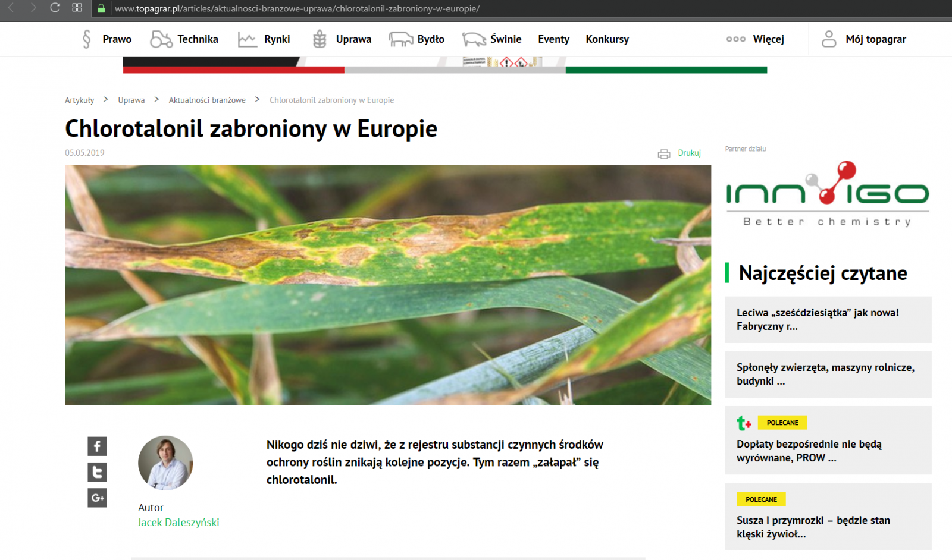This screenshot has height=560, width=952.
Task: Expand the Więcej three-dots menu
Action: tap(736, 39)
